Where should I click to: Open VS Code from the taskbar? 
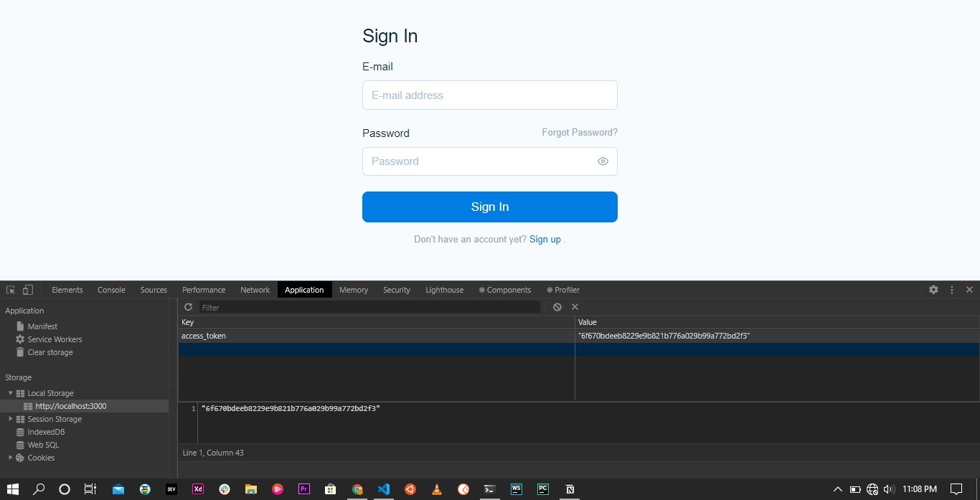click(384, 489)
